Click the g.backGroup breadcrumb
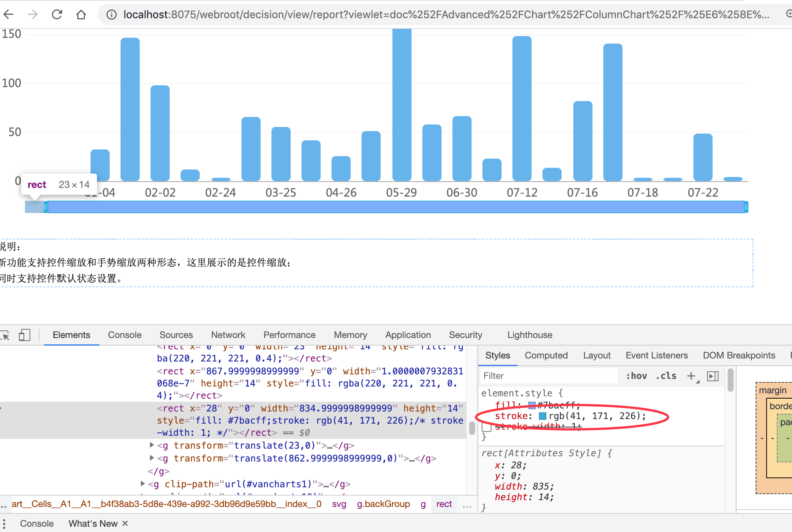 click(383, 504)
